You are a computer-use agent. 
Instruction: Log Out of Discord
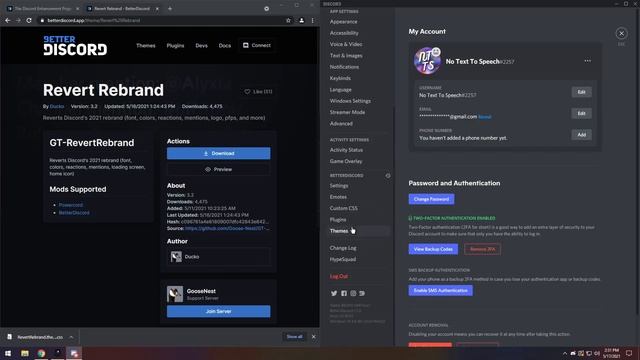(338, 276)
